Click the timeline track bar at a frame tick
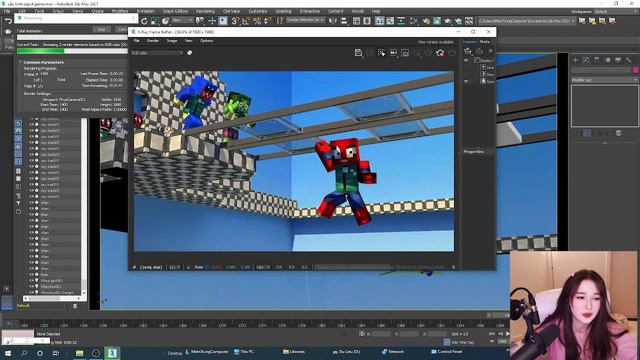Image resolution: width=640 pixels, height=360 pixels. (x=261, y=325)
